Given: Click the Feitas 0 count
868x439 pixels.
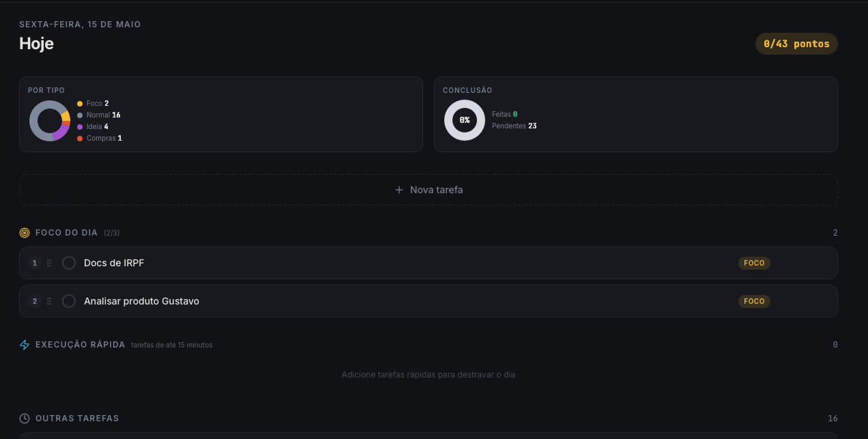Looking at the screenshot, I should coord(504,115).
